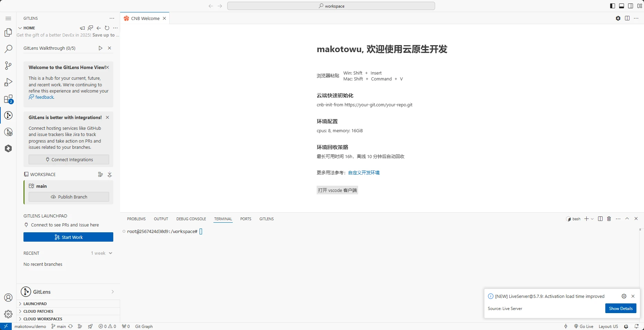Open customize layout control
This screenshot has height=330, width=644.
pyautogui.click(x=640, y=6)
